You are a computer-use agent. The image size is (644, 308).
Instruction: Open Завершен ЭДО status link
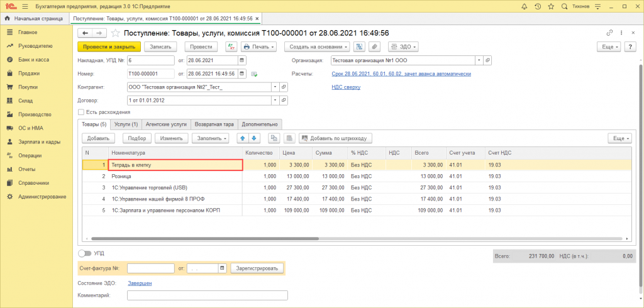140,283
